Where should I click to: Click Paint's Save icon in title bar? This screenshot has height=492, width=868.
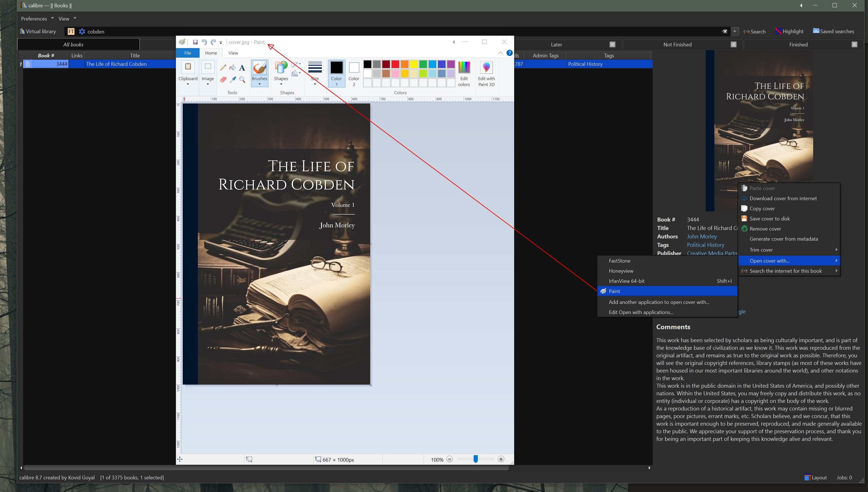point(195,42)
